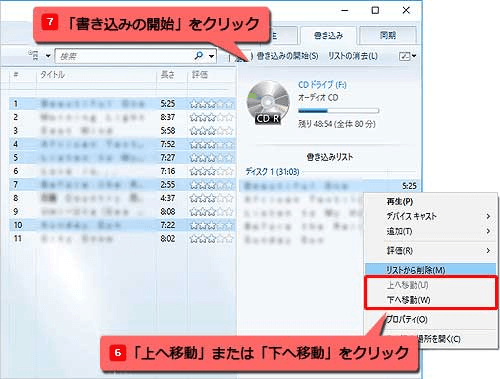The image size is (500, 379).
Task: Choose リストから削除(M) menu entry
Action: click(431, 270)
